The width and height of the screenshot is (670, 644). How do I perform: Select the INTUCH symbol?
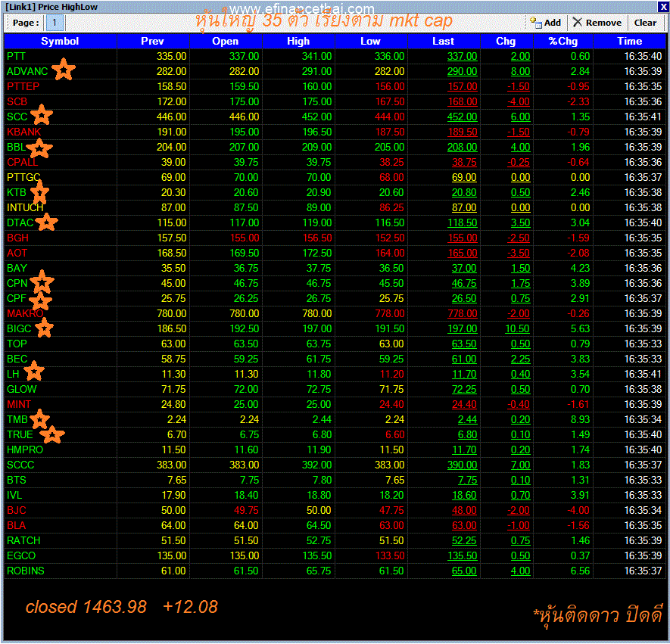coord(25,208)
